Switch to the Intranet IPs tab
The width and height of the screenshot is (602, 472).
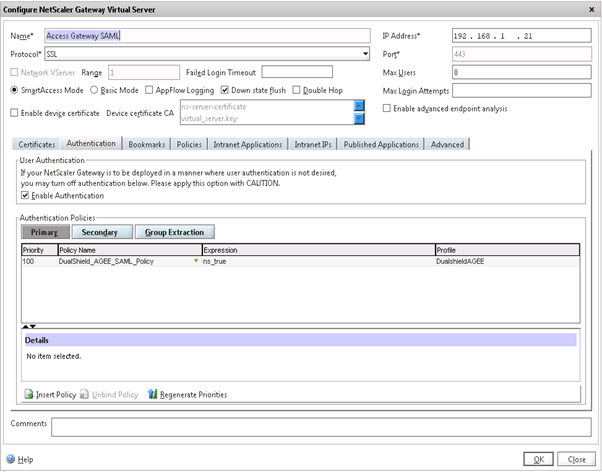pos(313,144)
